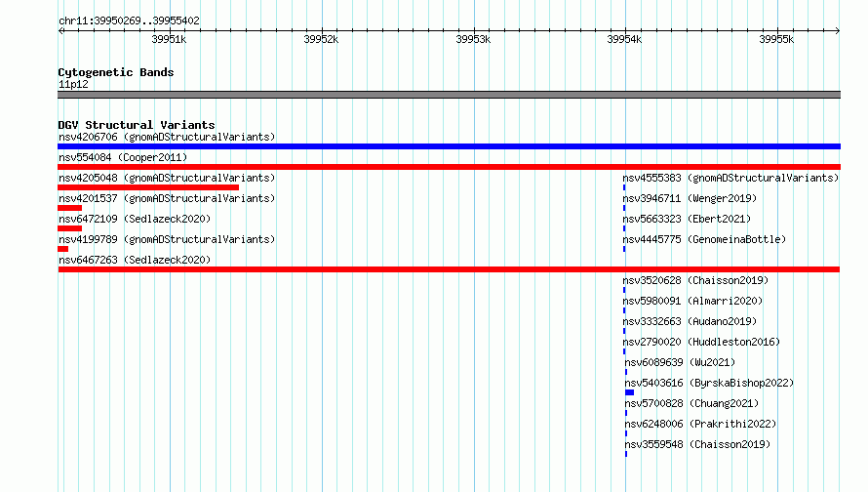Click the 39953k ruler tick label
Viewport: 868px width, 492px height.
click(473, 39)
